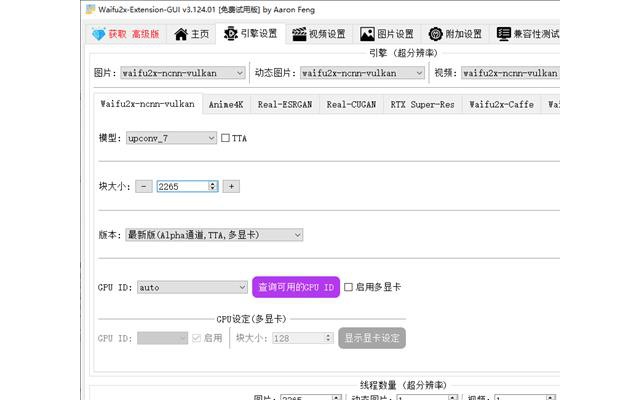Screen dimensions: 640x400
Task: Enable the TTA checkbox
Action: pos(225,138)
